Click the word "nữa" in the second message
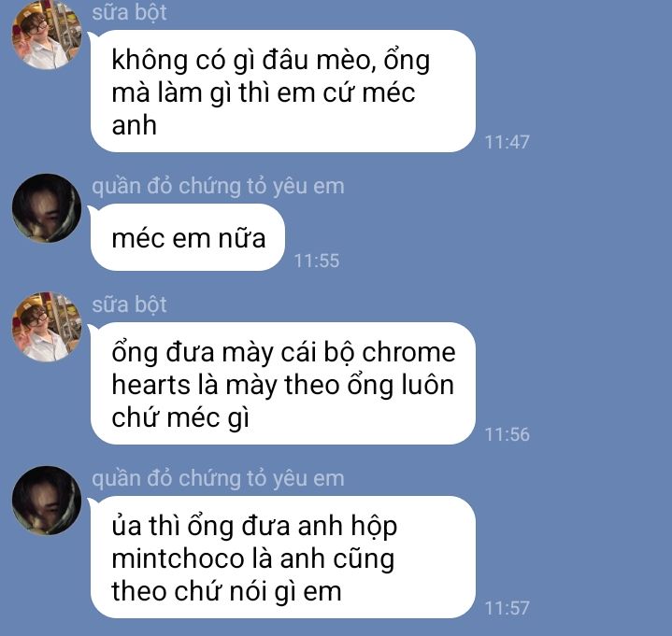Viewport: 672px width, 636px height. 242,238
